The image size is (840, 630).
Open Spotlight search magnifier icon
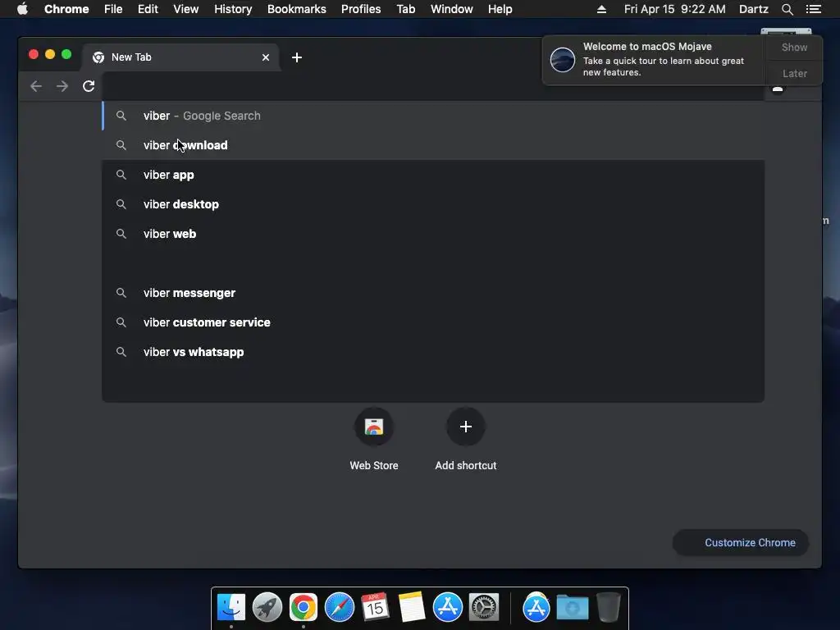787,9
